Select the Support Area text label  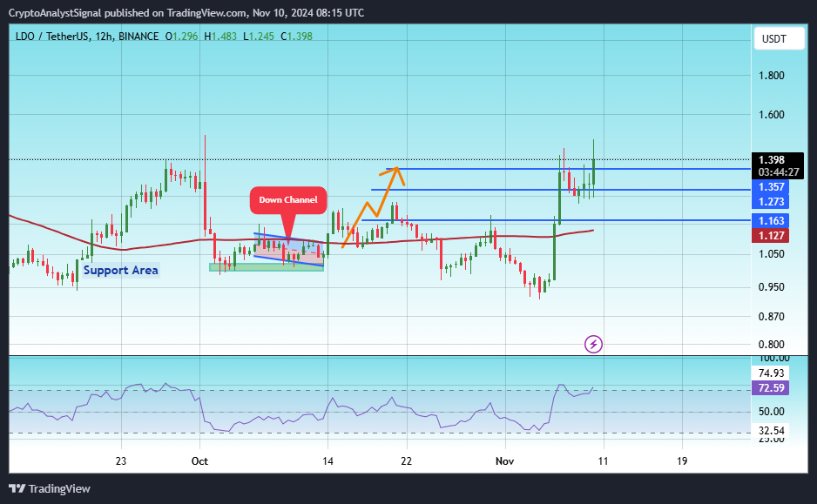[x=121, y=270]
